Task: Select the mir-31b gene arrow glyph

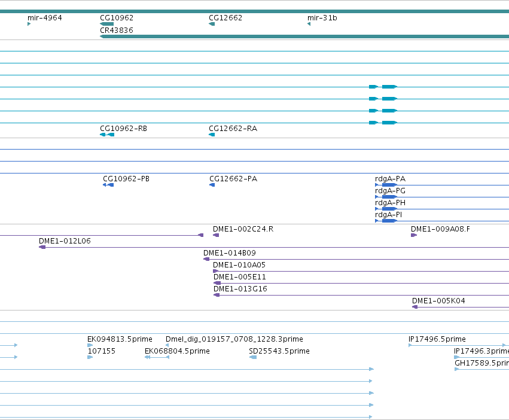Action: click(309, 24)
